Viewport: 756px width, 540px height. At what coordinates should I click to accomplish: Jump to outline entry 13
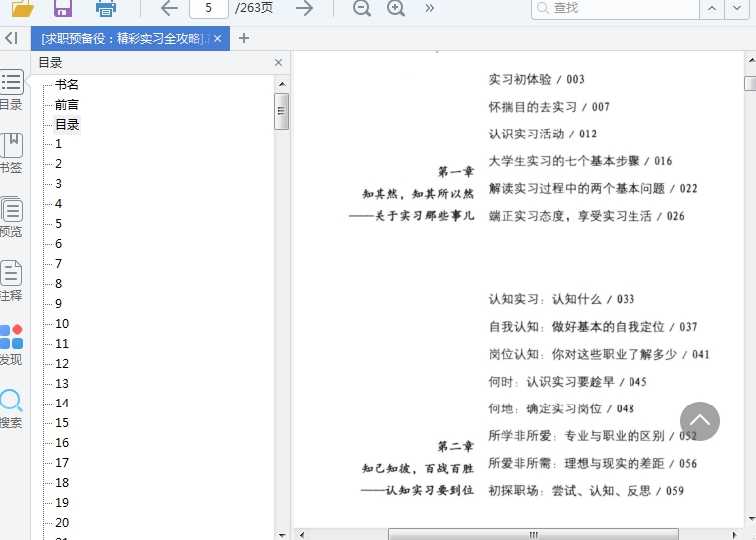tap(62, 384)
